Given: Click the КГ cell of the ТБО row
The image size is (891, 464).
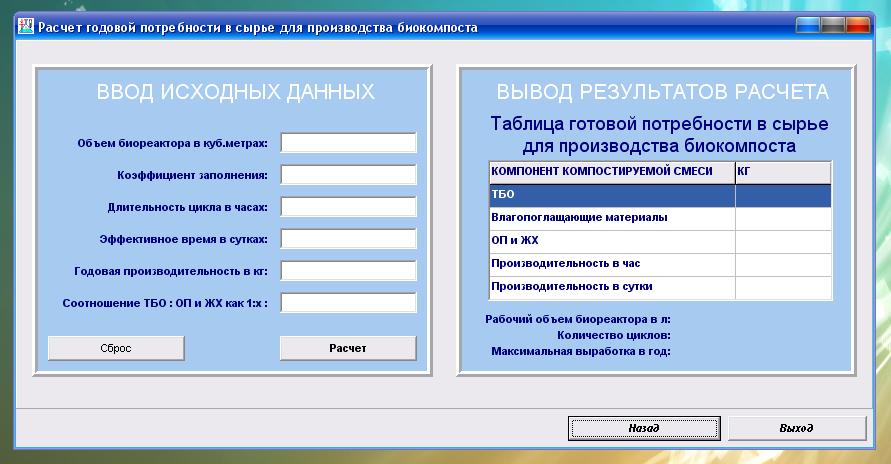Looking at the screenshot, I should 783,195.
